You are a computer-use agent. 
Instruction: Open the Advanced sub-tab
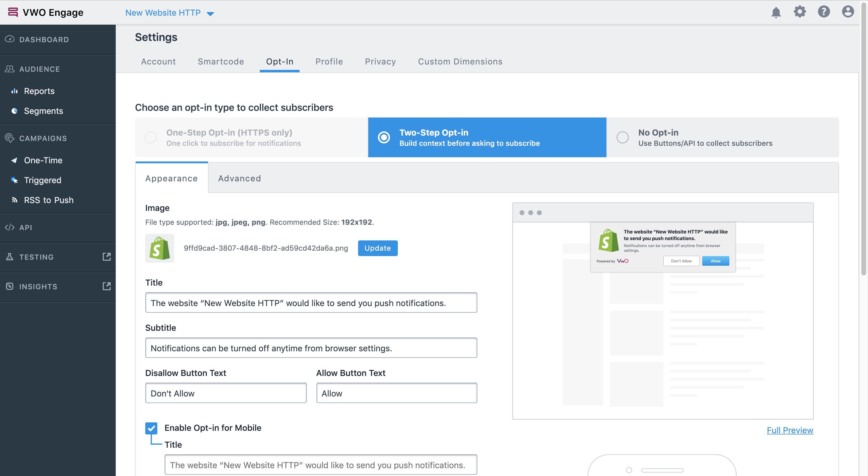click(239, 178)
